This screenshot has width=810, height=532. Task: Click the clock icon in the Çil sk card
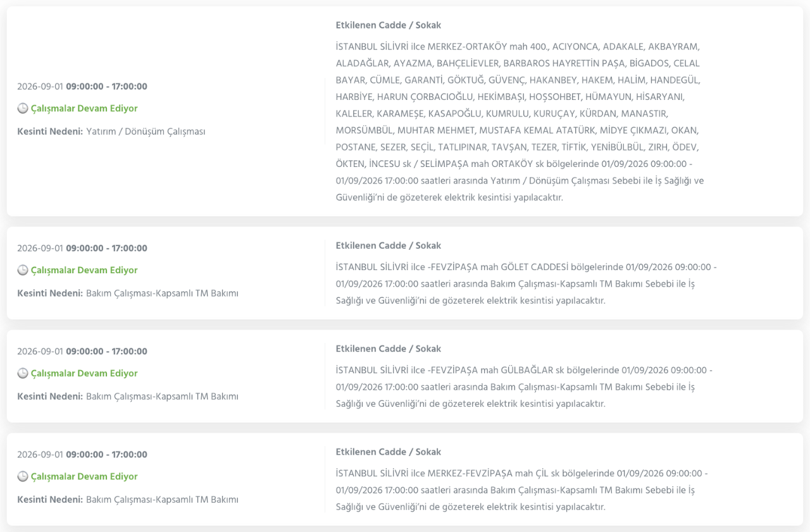[23, 477]
